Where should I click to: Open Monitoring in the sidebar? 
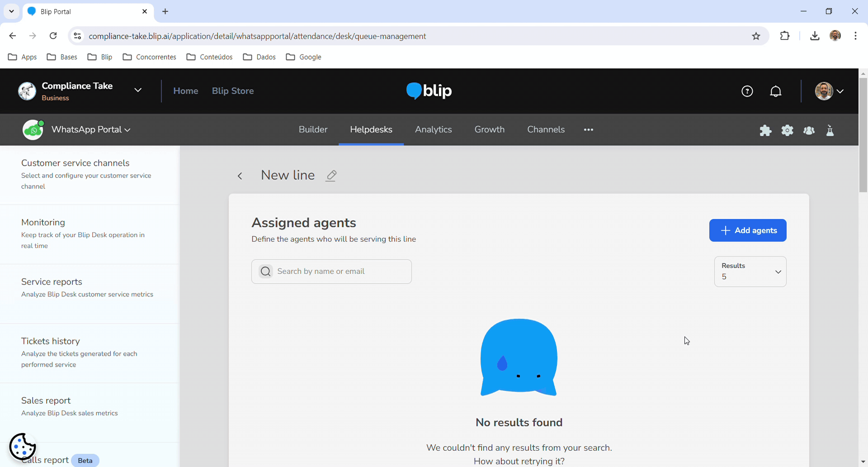(x=90, y=234)
